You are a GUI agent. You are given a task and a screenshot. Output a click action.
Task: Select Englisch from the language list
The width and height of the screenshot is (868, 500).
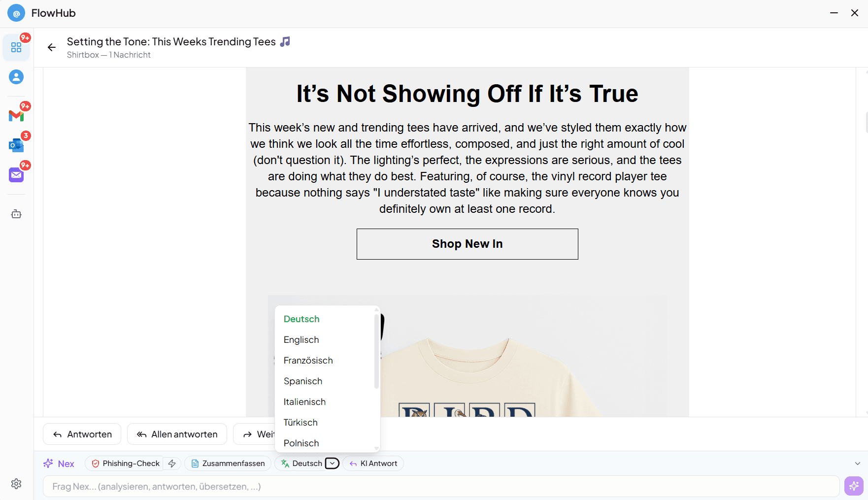pyautogui.click(x=301, y=340)
